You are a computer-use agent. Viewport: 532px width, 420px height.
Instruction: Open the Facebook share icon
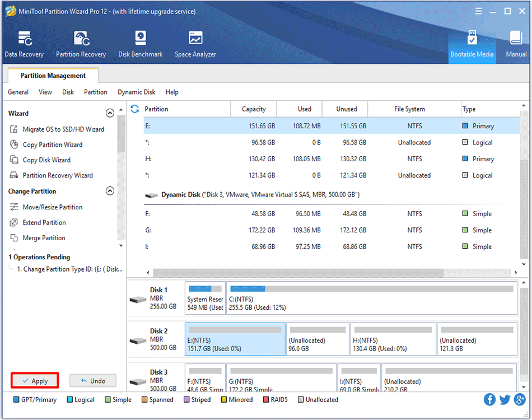489,400
